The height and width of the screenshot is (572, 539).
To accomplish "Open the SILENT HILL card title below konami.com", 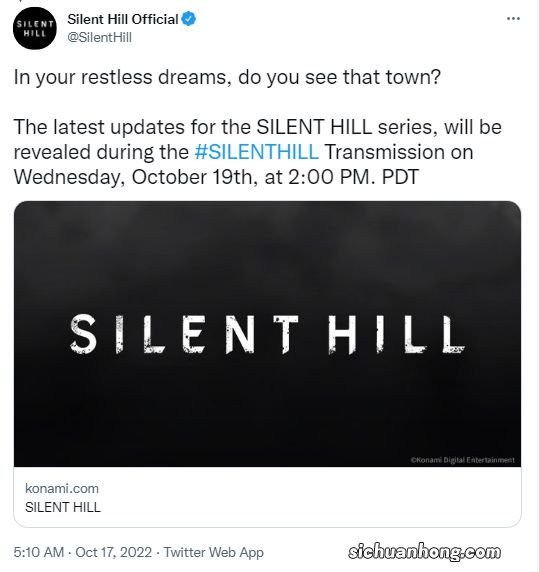I will tap(63, 507).
